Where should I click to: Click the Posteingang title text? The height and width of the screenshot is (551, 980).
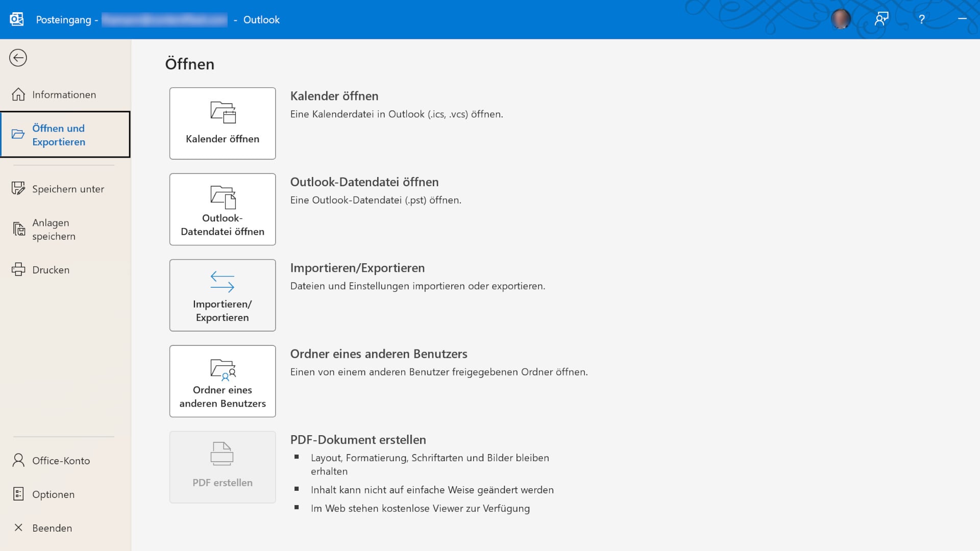coord(63,20)
